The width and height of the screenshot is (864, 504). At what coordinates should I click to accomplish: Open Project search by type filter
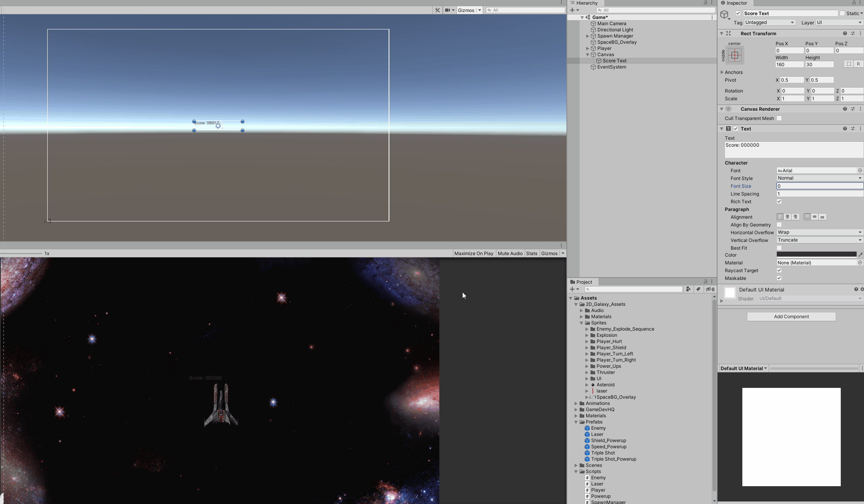point(688,289)
